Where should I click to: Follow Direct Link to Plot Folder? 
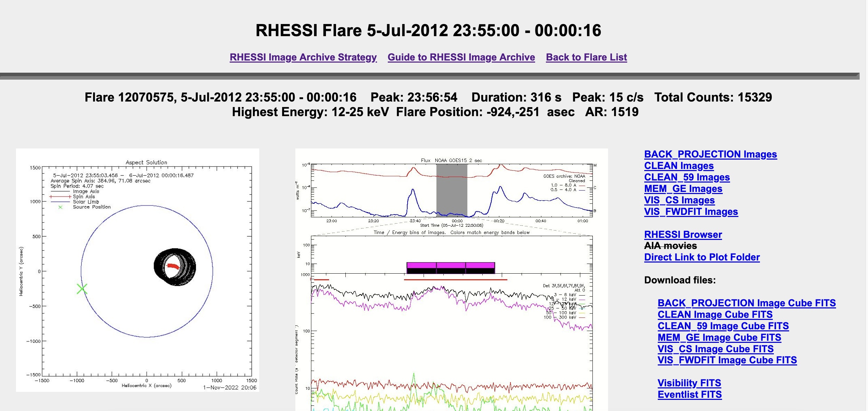(x=702, y=257)
